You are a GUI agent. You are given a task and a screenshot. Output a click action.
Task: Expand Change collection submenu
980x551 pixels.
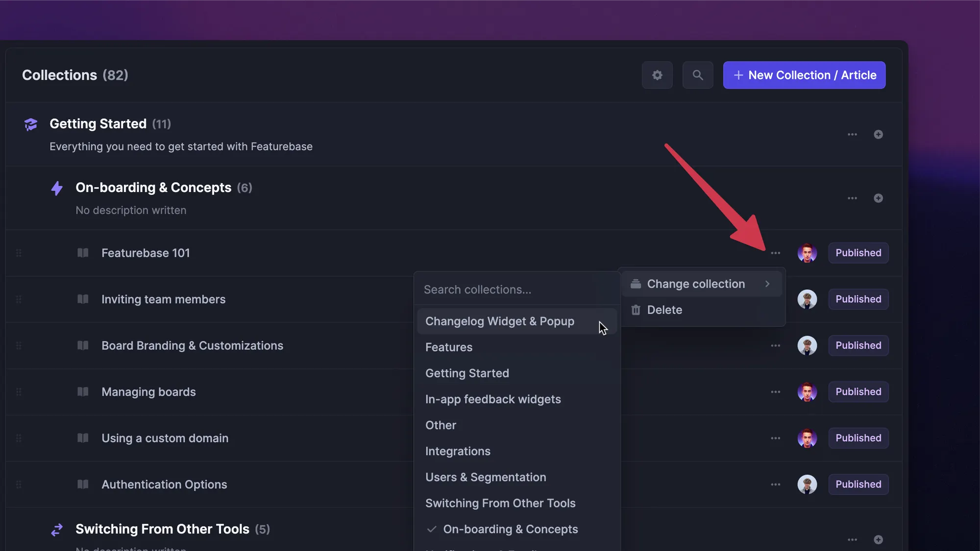point(701,284)
